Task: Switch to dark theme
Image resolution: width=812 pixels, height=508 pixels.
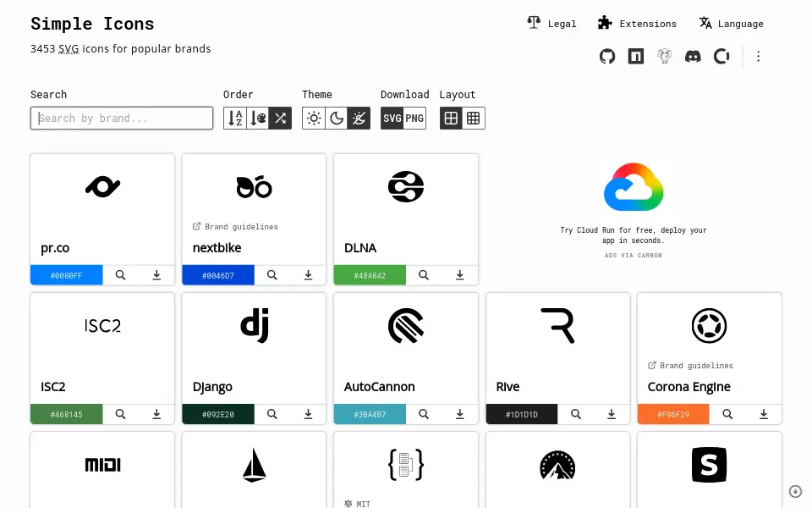Action: (337, 119)
